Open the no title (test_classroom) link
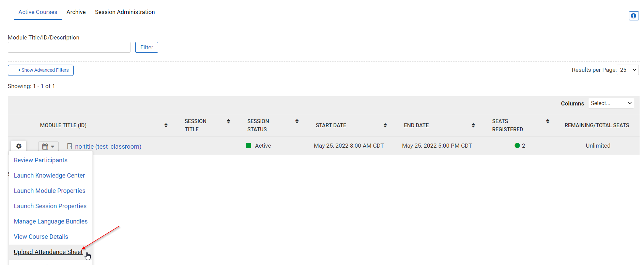This screenshot has width=644, height=265. click(108, 146)
